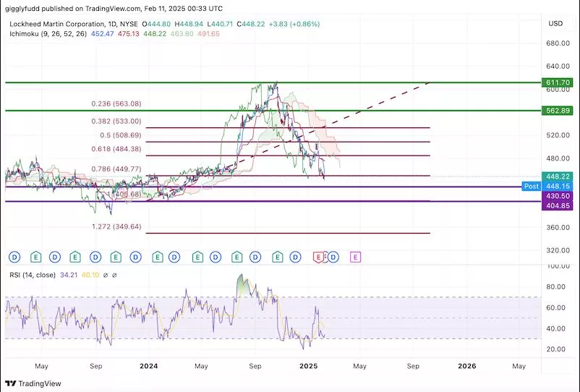Click the 1.272 (349.64) Fibonacci extension label
Image resolution: width=580 pixels, height=392 pixels.
pos(116,226)
